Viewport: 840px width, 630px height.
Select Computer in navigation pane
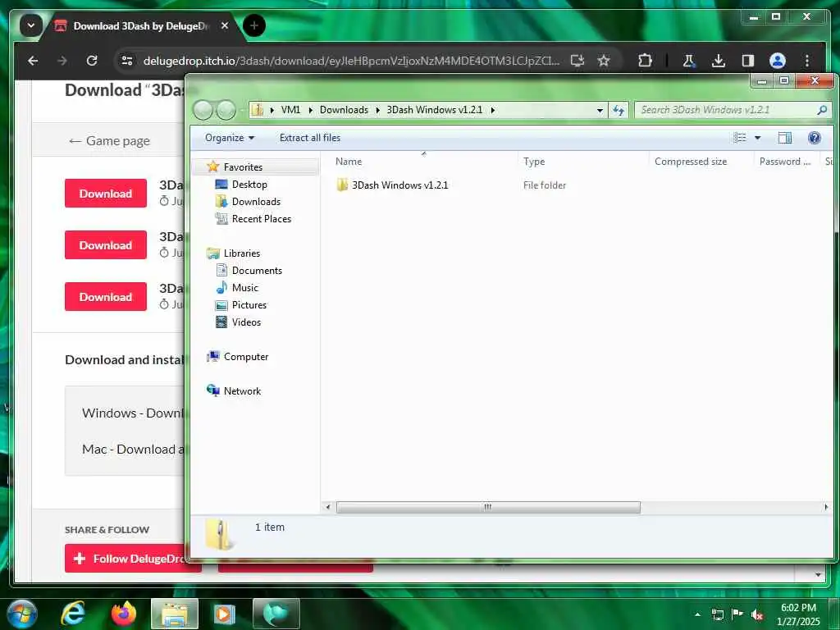click(246, 356)
